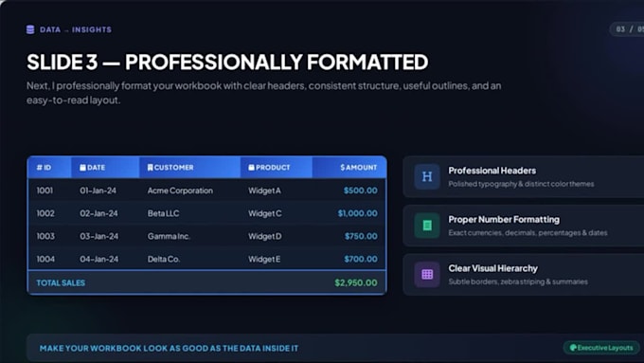Viewport: 644px width, 363px height.
Task: Click the TOTAL SALES label
Action: pyautogui.click(x=61, y=282)
